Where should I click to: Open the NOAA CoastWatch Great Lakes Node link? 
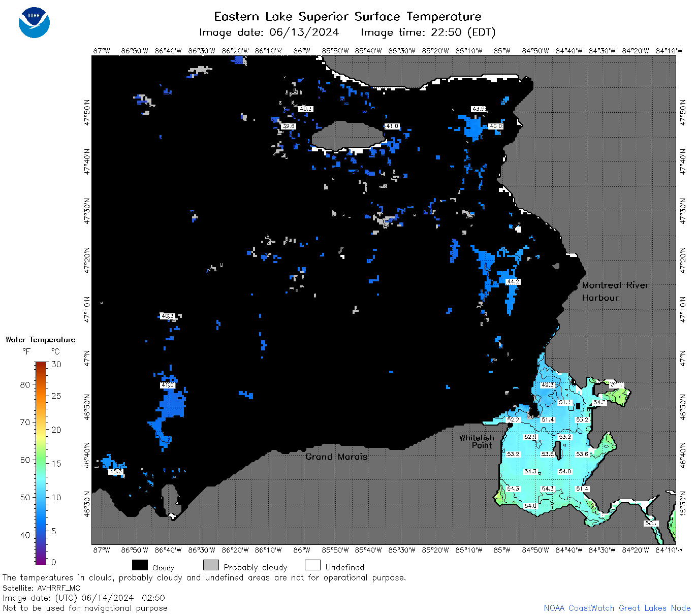[x=617, y=608]
